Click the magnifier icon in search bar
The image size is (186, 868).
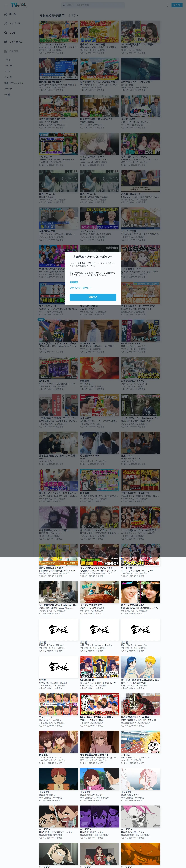(x=64, y=5)
